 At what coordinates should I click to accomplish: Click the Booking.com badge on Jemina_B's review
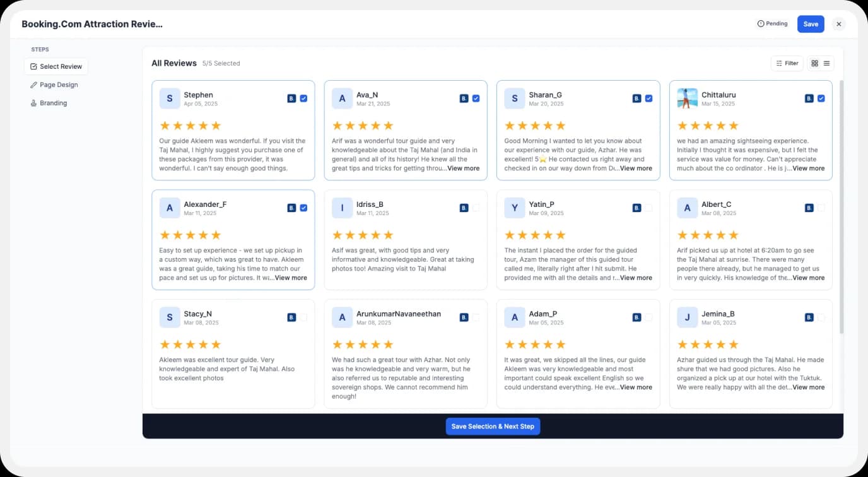tap(808, 317)
